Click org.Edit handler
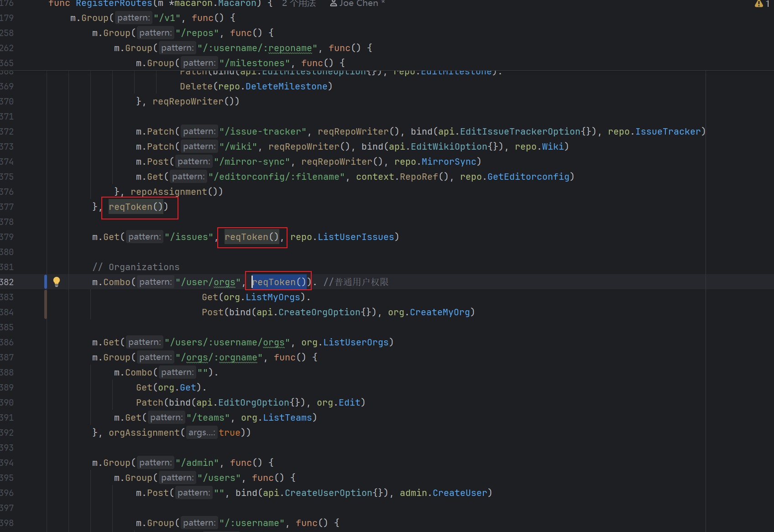This screenshot has width=774, height=532. pos(339,402)
